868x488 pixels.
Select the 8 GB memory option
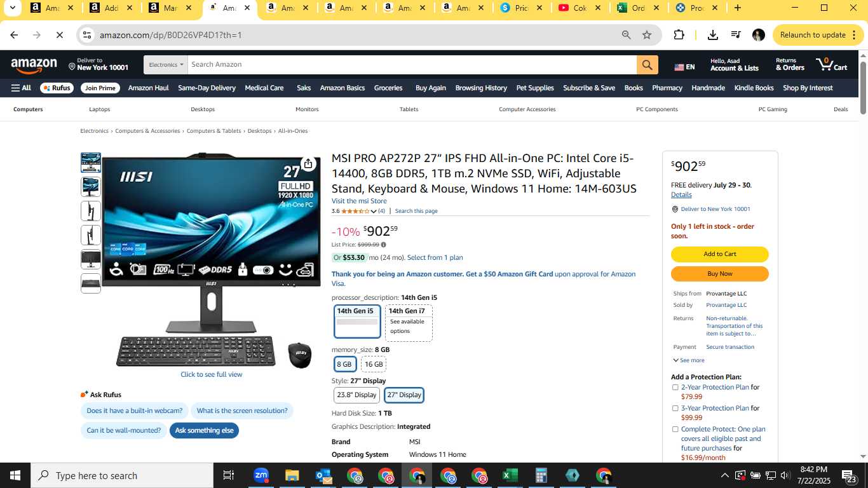pos(345,364)
